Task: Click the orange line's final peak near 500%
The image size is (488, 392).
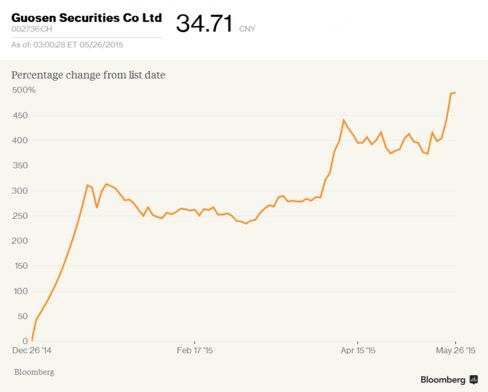Action: coord(453,93)
